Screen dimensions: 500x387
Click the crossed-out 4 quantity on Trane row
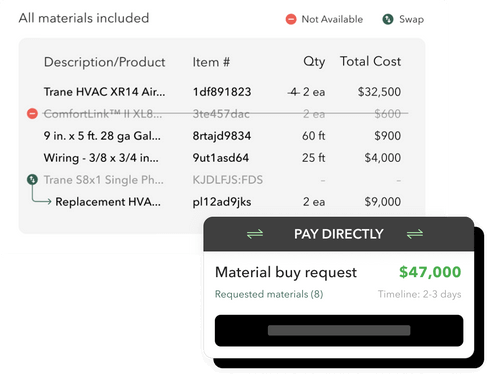293,92
